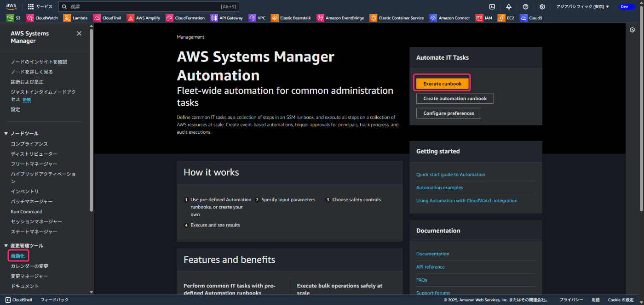Screen dimensions: 644x305
Task: Open the Amazon Connect shortcut
Action: point(450,18)
